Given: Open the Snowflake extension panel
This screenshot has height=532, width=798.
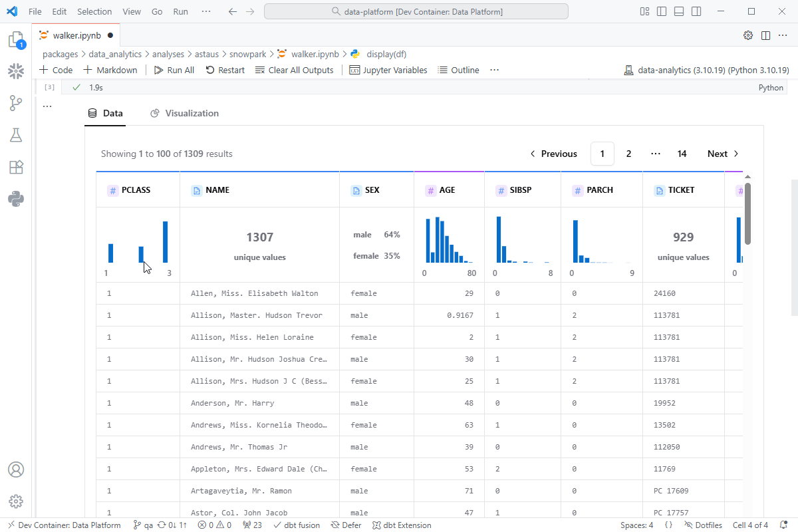Looking at the screenshot, I should pyautogui.click(x=16, y=71).
